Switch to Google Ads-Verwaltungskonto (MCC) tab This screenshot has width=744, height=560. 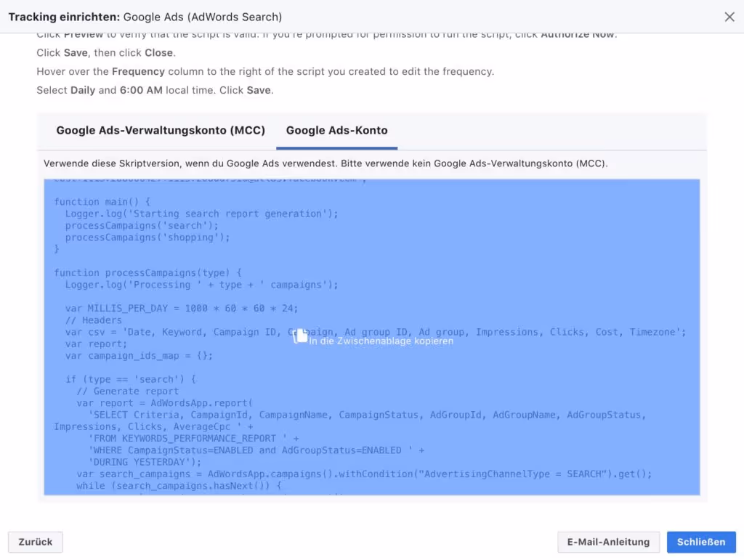161,131
